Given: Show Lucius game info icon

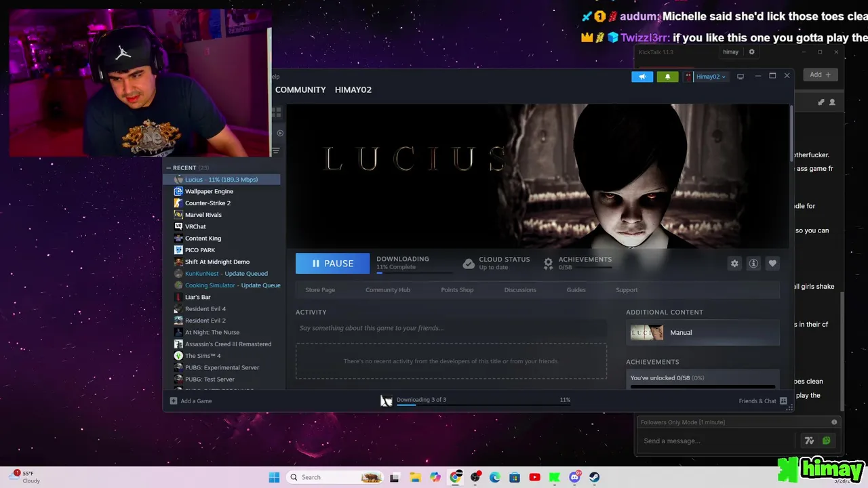Looking at the screenshot, I should [x=753, y=264].
